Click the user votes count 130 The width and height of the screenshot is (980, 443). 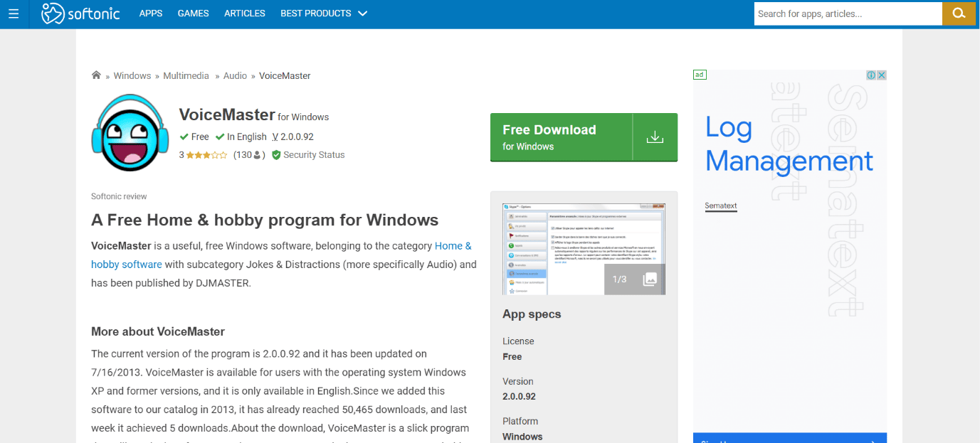pos(249,155)
